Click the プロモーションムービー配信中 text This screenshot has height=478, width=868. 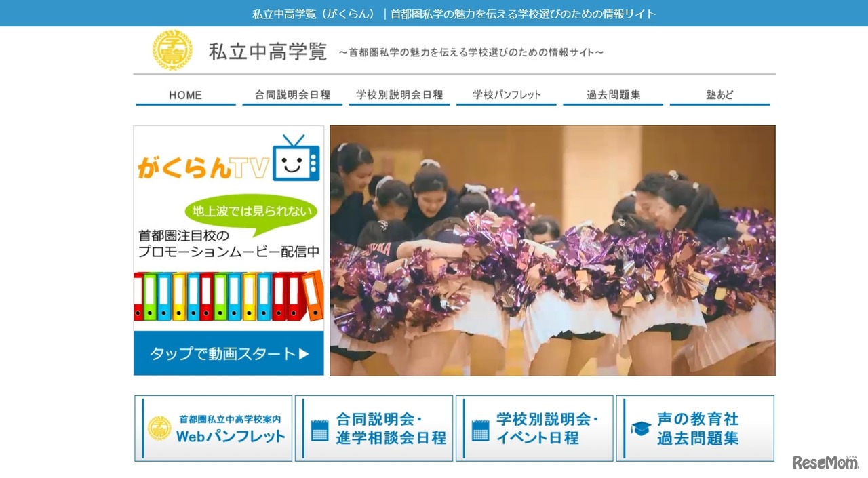click(x=229, y=252)
